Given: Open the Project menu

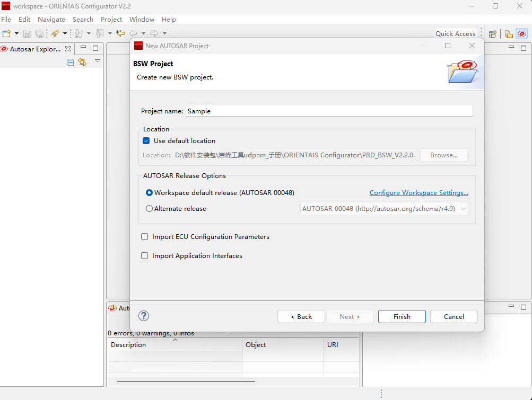Looking at the screenshot, I should (111, 20).
